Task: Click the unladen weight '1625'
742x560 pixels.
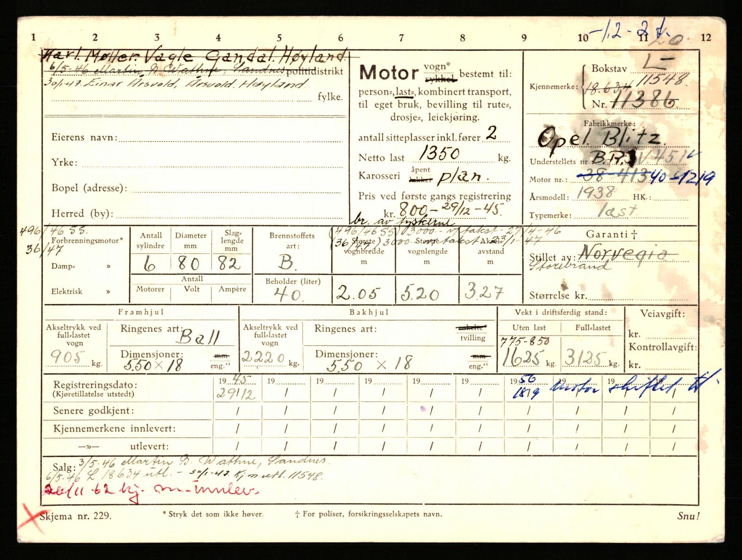Action: 522,358
